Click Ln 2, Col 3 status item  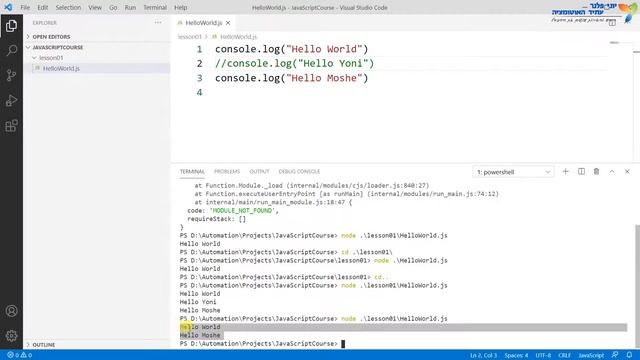pos(483,355)
